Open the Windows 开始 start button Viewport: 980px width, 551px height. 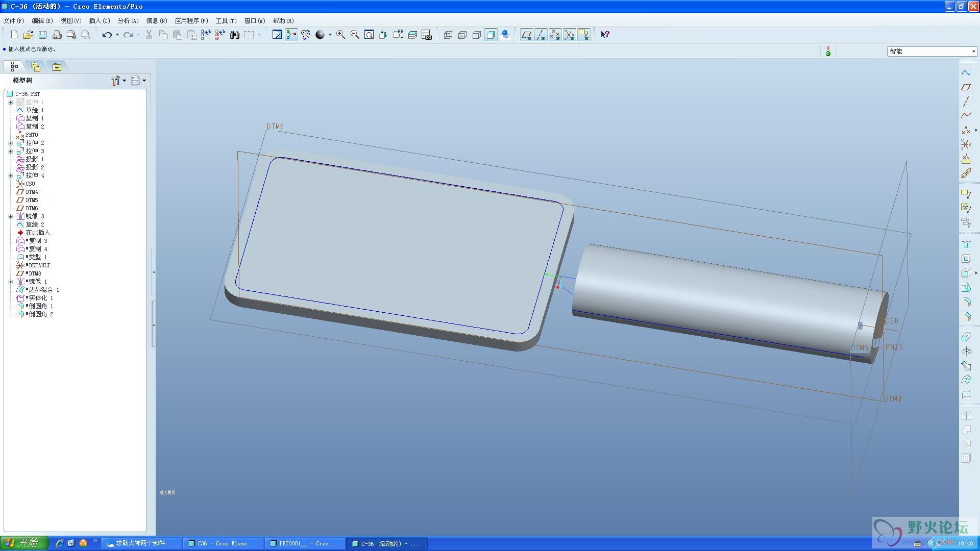(x=23, y=543)
